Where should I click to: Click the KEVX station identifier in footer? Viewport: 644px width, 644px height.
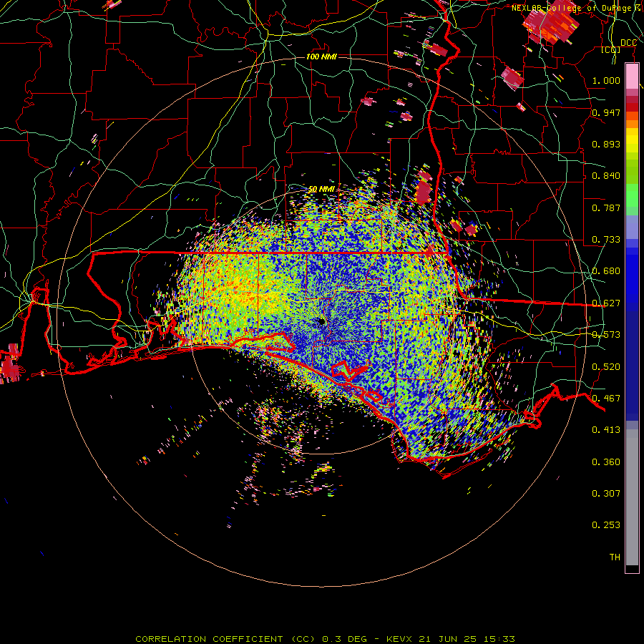399,639
